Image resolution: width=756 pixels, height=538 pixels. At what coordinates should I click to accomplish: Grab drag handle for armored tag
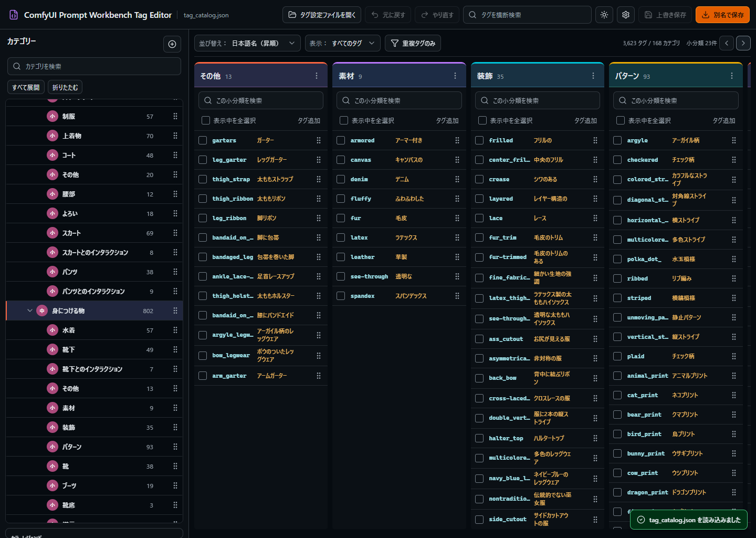pyautogui.click(x=457, y=140)
